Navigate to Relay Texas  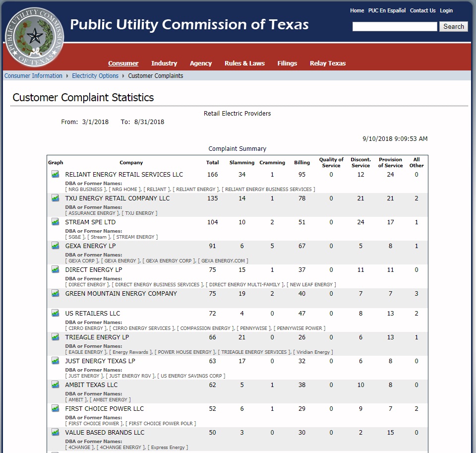tap(327, 63)
